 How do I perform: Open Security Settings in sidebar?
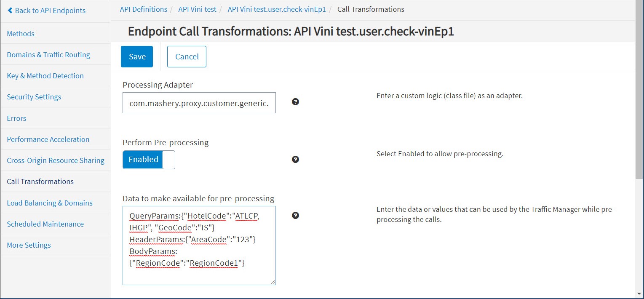click(34, 97)
